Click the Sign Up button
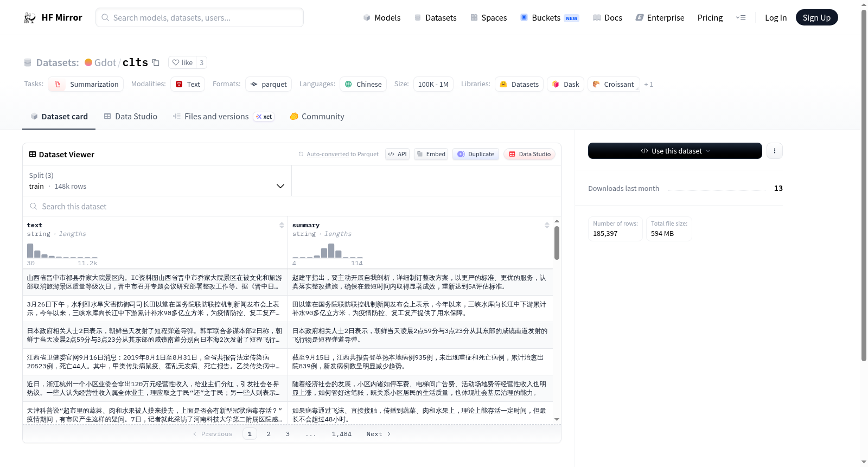Screen dimensions: 868x467 click(816, 18)
